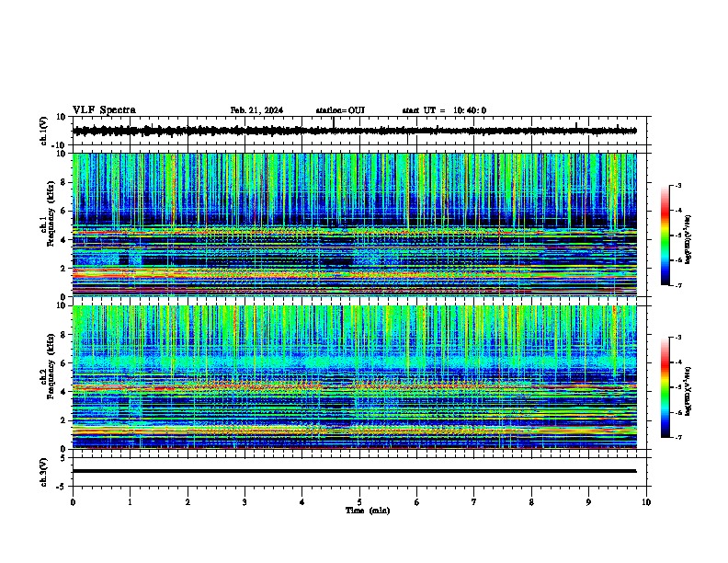The width and height of the screenshot is (728, 563).
Task: Click the "ch.3(V)" axis label
Action: pos(44,472)
